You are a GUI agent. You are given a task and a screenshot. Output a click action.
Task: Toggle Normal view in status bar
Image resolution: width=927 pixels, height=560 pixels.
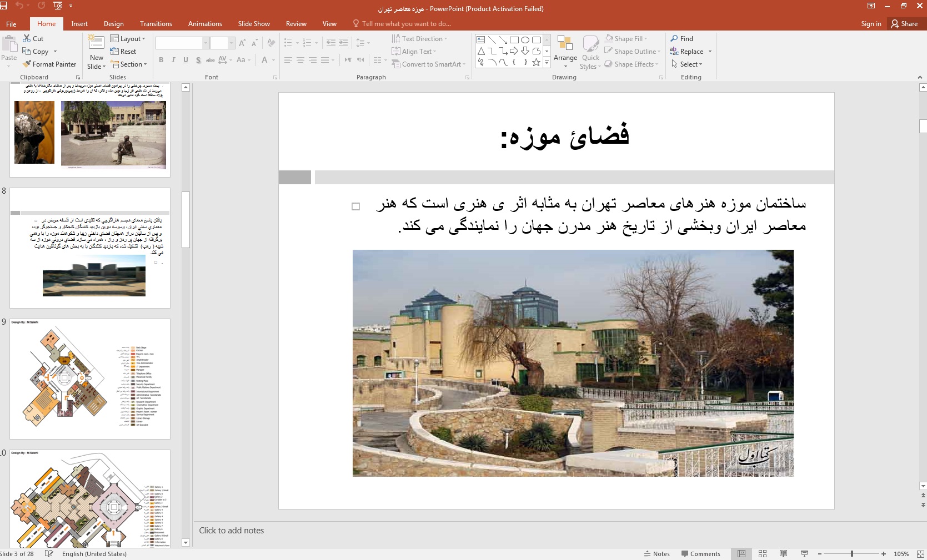pyautogui.click(x=741, y=554)
